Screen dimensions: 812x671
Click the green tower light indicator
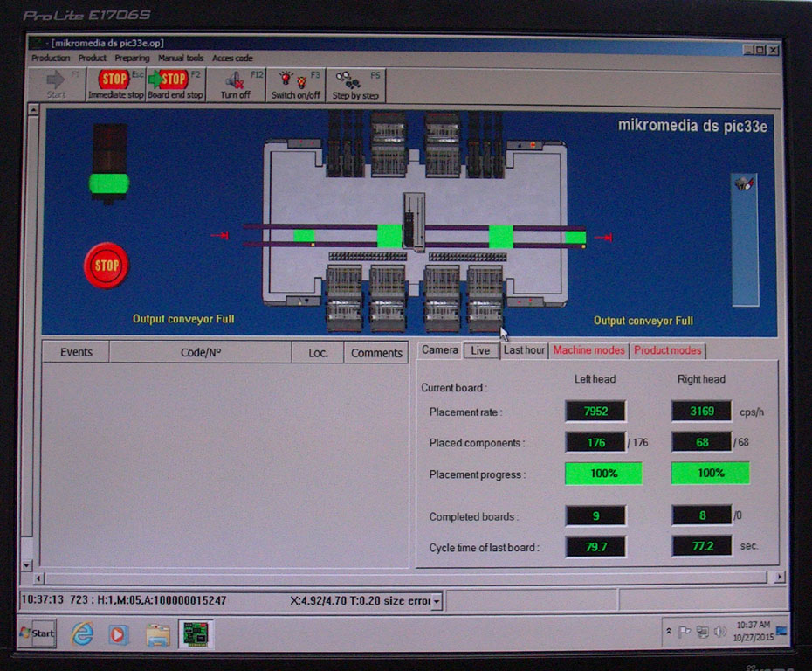109,184
